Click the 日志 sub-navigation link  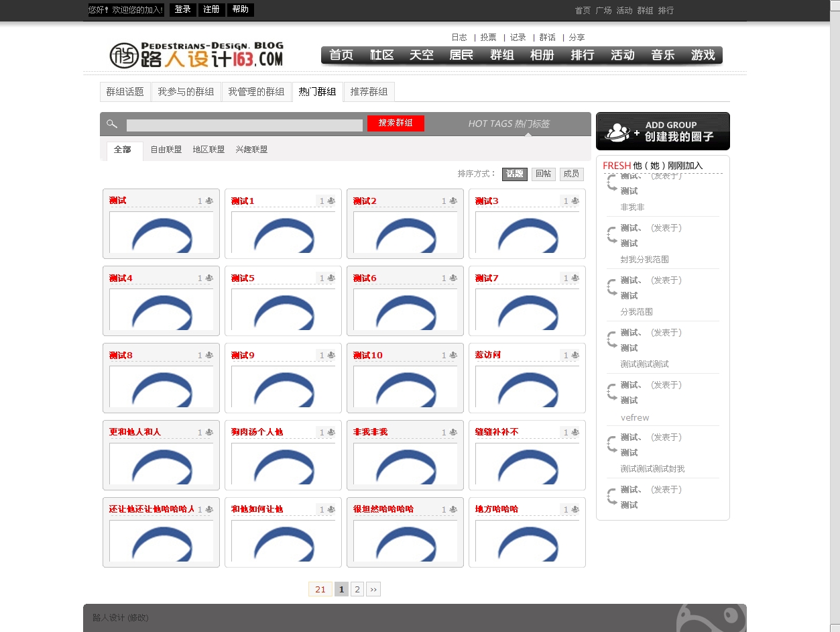(x=459, y=38)
